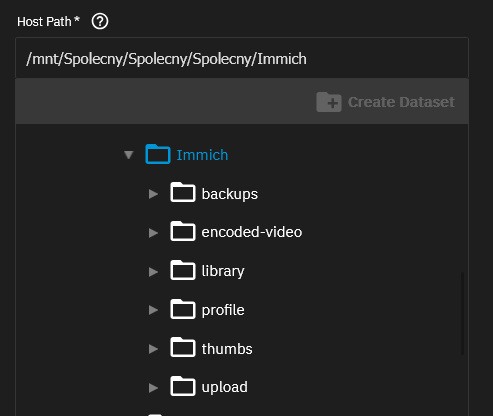
Task: Click the library folder icon
Action: pos(183,270)
